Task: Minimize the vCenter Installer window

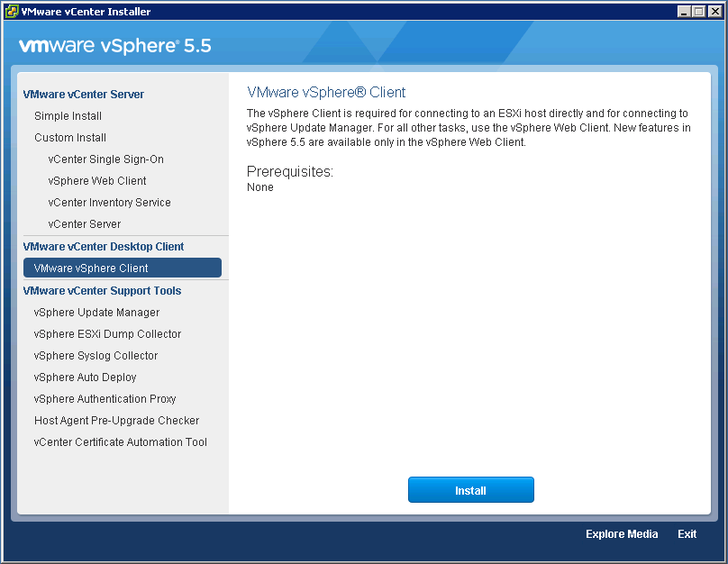Action: pos(684,12)
